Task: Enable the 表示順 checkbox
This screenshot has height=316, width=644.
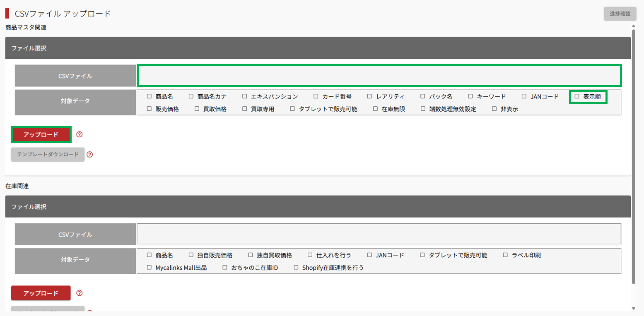Action: tap(577, 96)
